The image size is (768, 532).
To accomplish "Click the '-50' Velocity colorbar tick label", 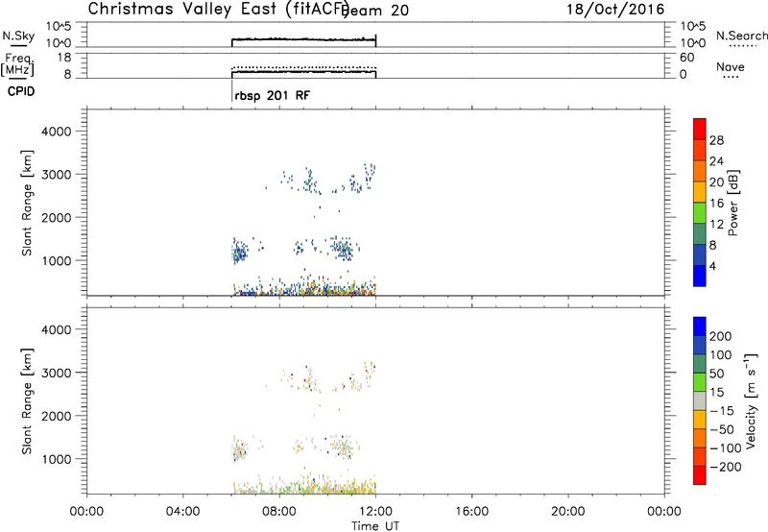I will point(722,429).
